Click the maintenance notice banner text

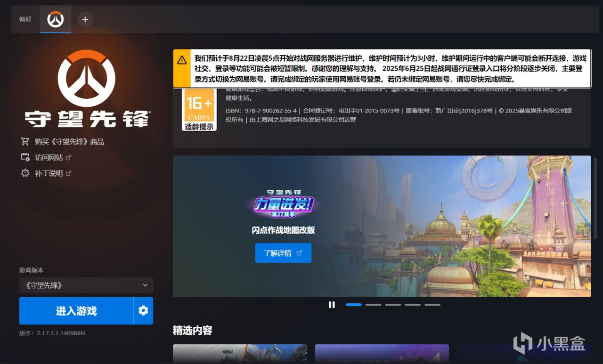[390, 69]
